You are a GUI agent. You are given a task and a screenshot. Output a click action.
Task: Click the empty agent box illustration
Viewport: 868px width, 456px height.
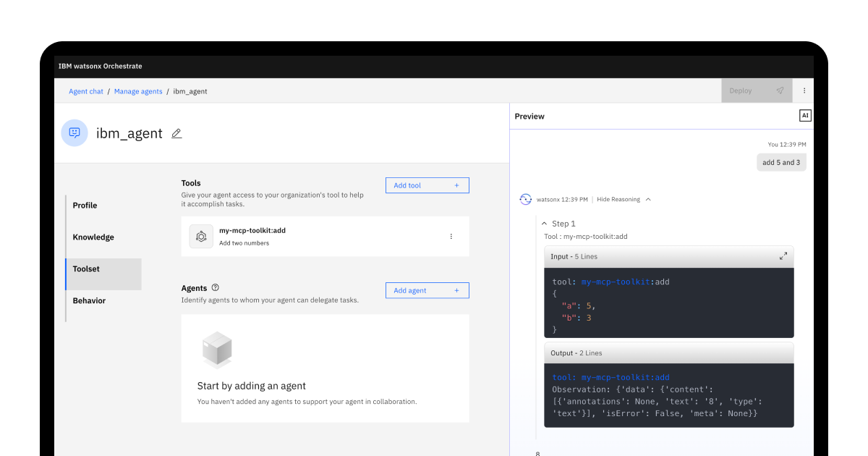pos(217,350)
